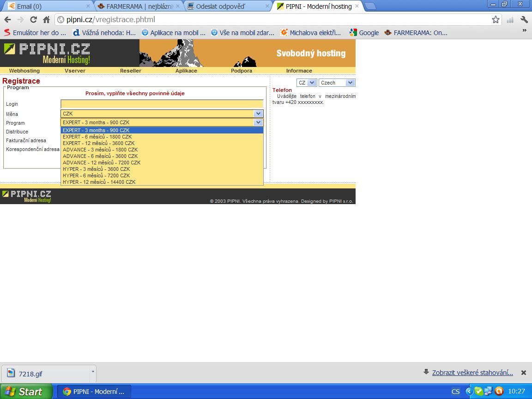The height and width of the screenshot is (399, 532).
Task: Select ADVANCE - 6 měsíců - 3600 CZK
Action: tap(162, 156)
